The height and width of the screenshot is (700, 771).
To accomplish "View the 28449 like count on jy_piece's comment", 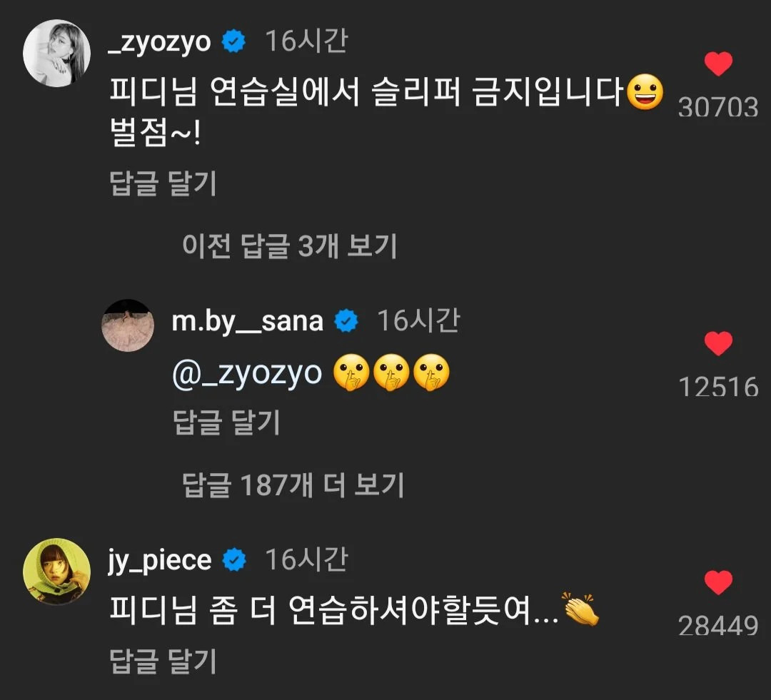I will 717,626.
